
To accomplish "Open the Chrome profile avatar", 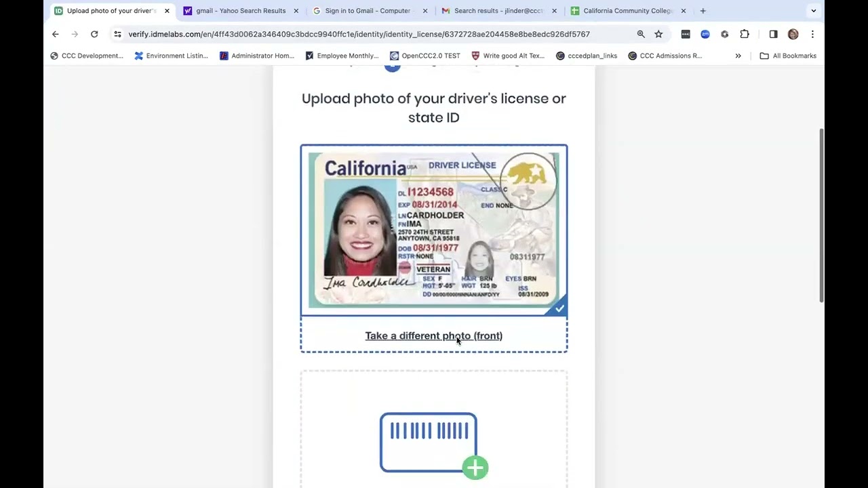I will click(x=793, y=34).
